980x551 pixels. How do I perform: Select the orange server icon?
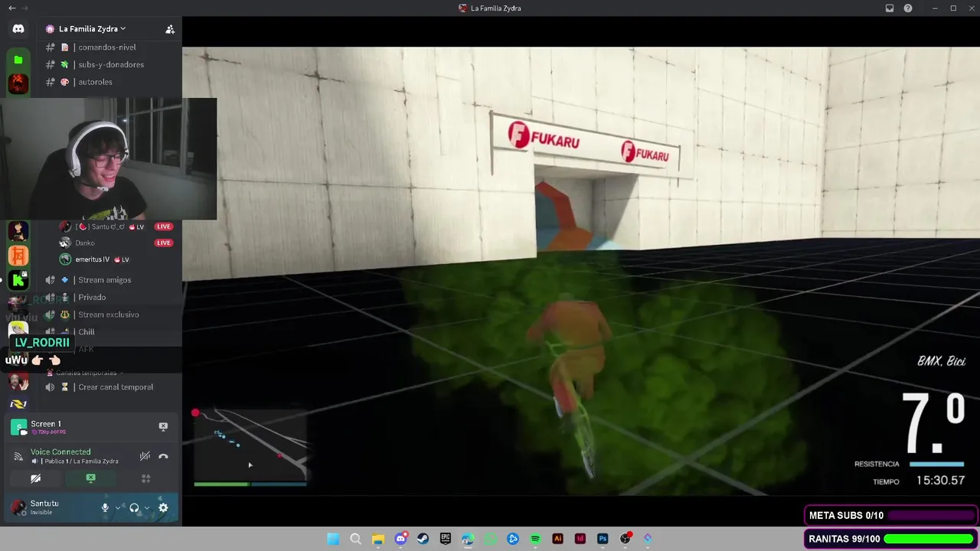coord(18,256)
